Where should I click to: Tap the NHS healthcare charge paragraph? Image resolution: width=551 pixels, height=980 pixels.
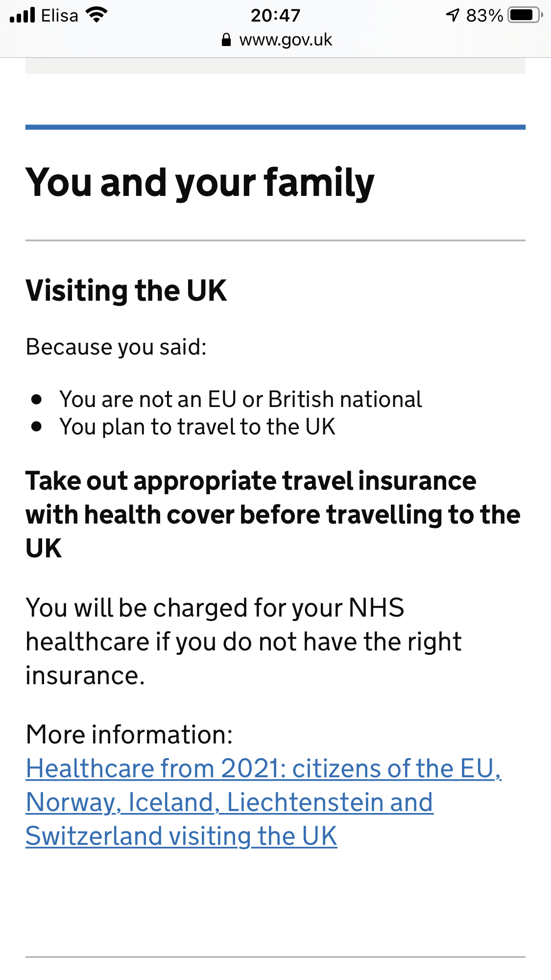click(243, 642)
